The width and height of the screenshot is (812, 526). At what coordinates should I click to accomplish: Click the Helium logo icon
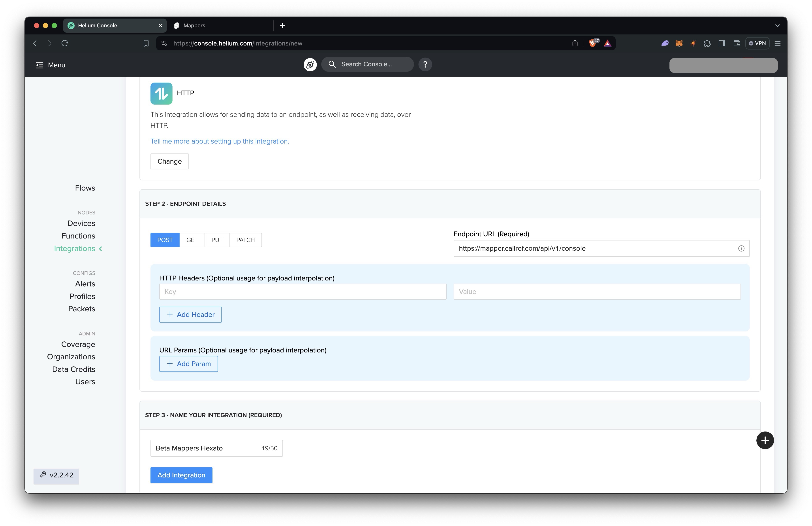click(310, 64)
